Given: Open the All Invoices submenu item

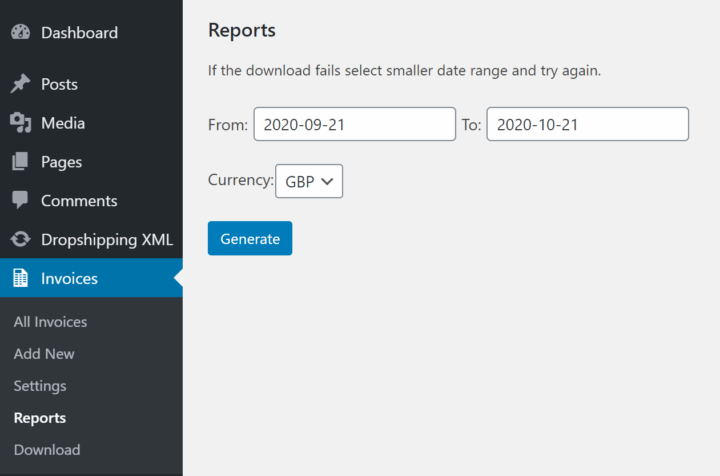Looking at the screenshot, I should pos(50,322).
